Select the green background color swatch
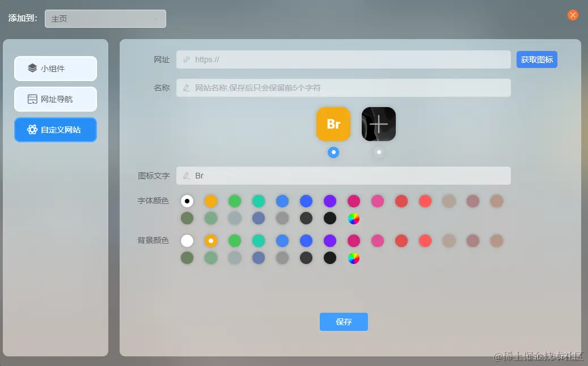Image resolution: width=588 pixels, height=366 pixels. (x=235, y=240)
